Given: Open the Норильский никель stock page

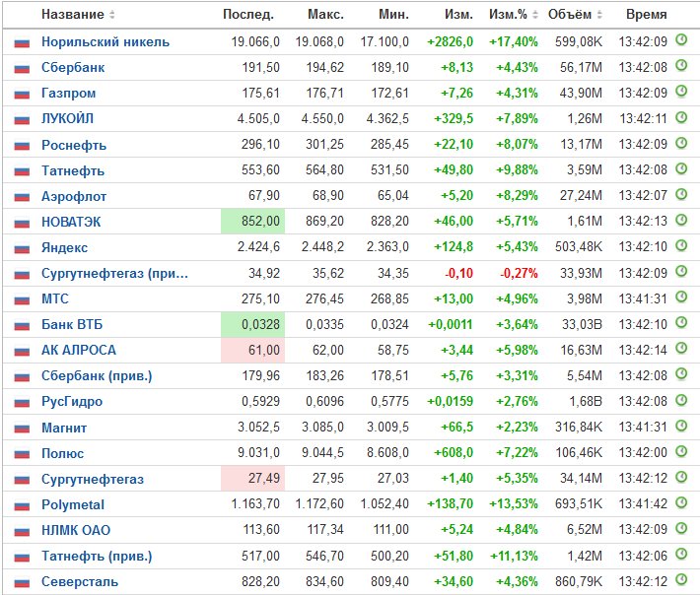Looking at the screenshot, I should point(105,42).
